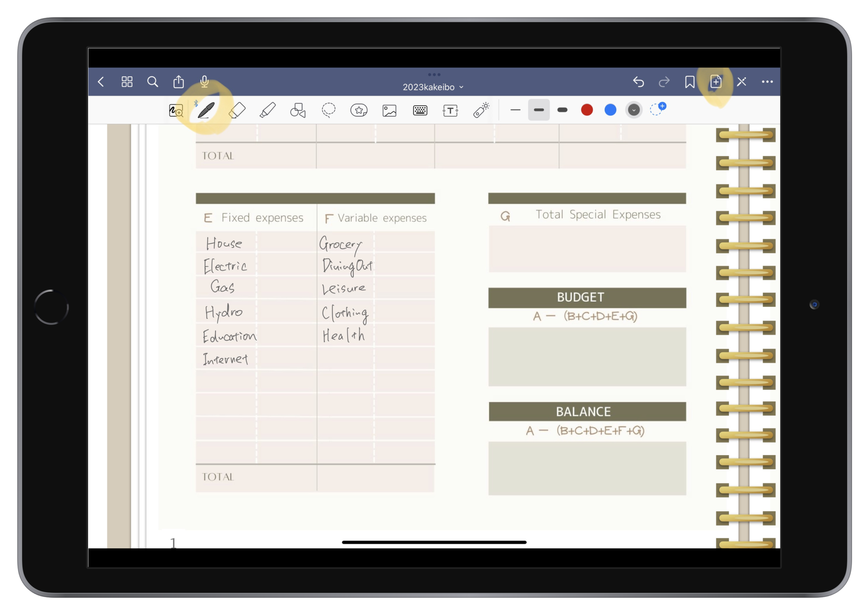
Task: Insert an image with the Photos tool
Action: point(389,110)
